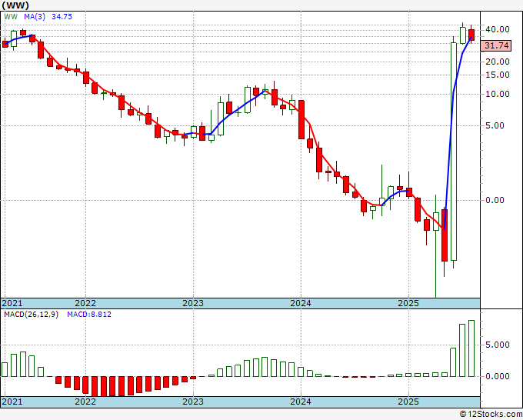Click the 34.75 moving average value
The width and height of the screenshot is (523, 420).
pyautogui.click(x=62, y=17)
